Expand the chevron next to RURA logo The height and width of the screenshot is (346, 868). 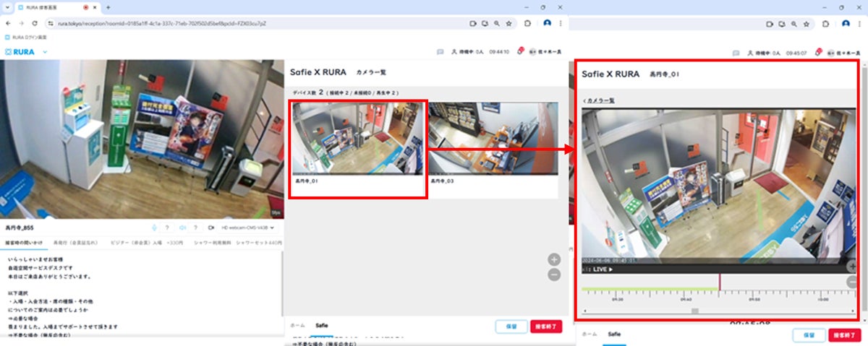45,52
